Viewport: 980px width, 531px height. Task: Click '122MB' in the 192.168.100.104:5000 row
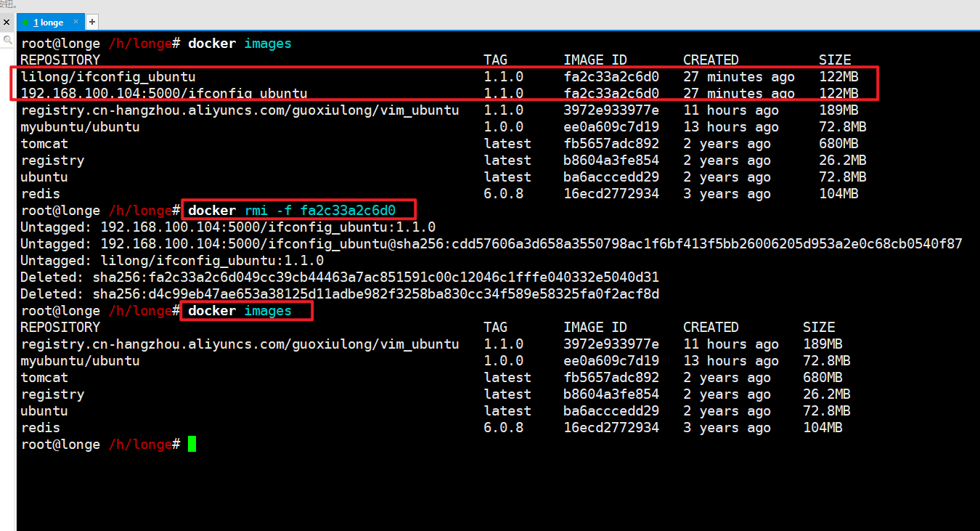click(838, 94)
